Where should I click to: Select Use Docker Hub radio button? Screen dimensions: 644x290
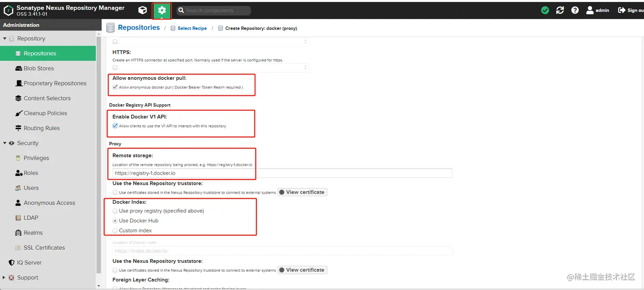tap(115, 221)
